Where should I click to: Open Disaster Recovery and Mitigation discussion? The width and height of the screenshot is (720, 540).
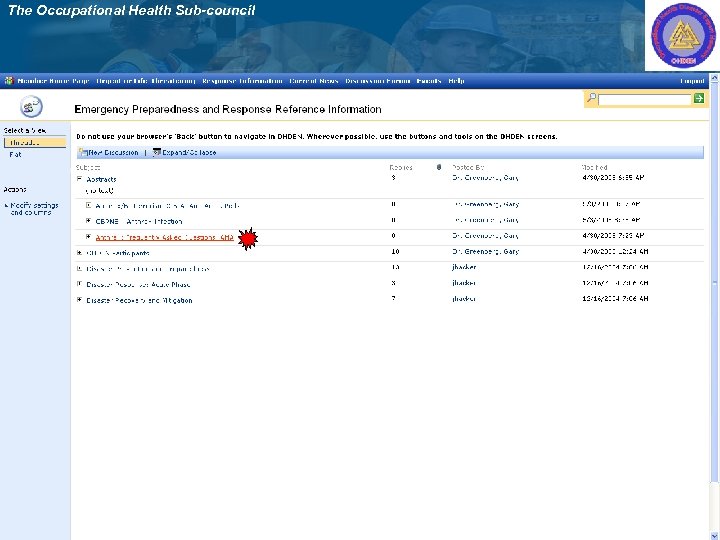139,300
